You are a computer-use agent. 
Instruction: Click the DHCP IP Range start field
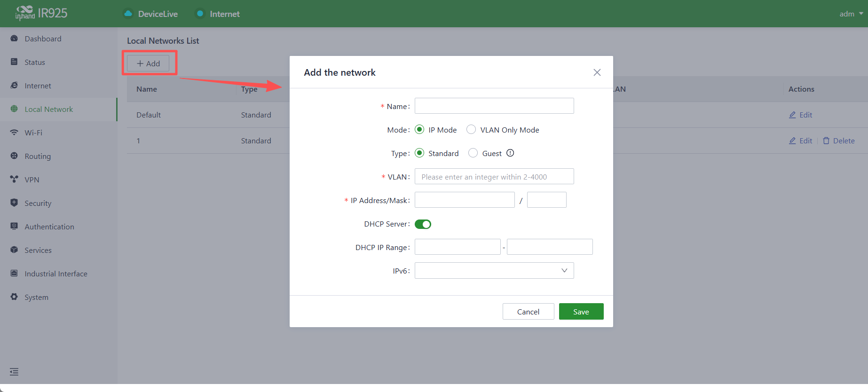[458, 247]
